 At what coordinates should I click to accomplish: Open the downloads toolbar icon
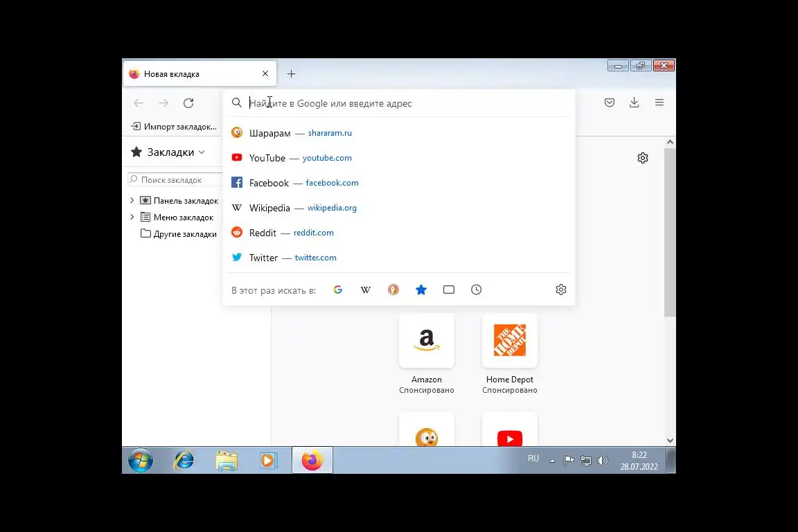pos(634,103)
